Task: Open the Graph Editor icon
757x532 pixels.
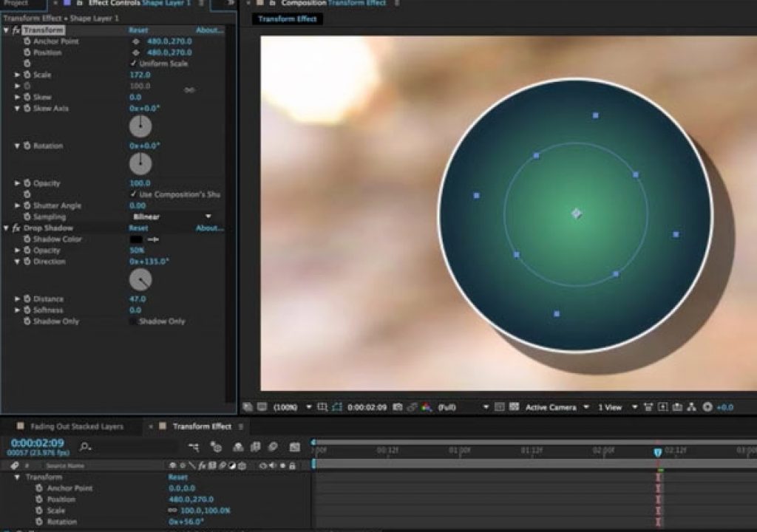Action: [294, 447]
